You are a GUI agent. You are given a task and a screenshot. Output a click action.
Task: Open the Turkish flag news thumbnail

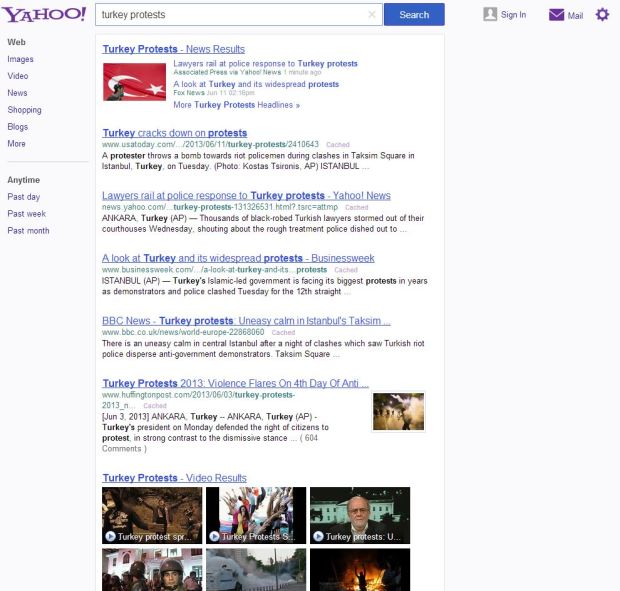pos(134,82)
